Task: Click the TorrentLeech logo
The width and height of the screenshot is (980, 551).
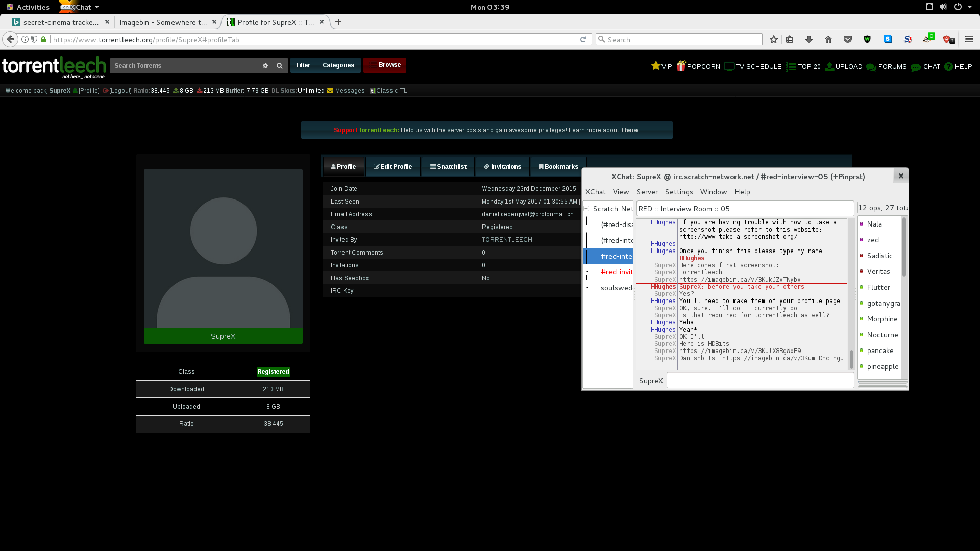Action: pyautogui.click(x=54, y=67)
